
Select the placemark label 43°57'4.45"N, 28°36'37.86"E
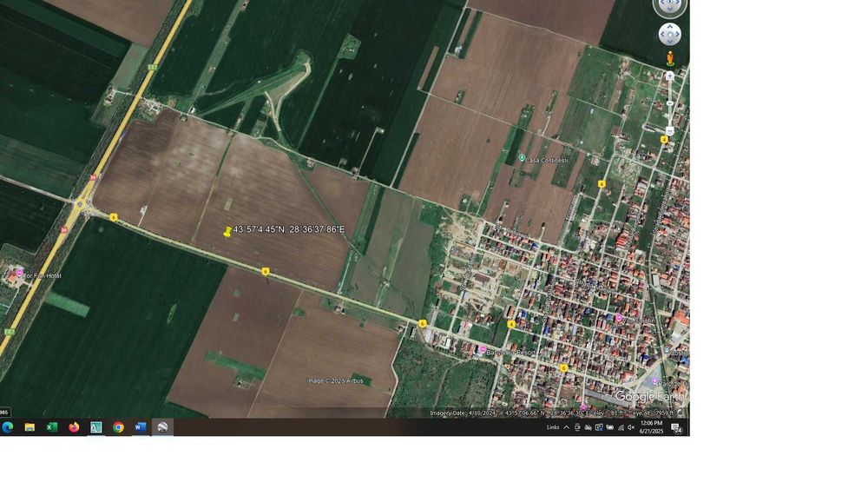[x=289, y=229]
